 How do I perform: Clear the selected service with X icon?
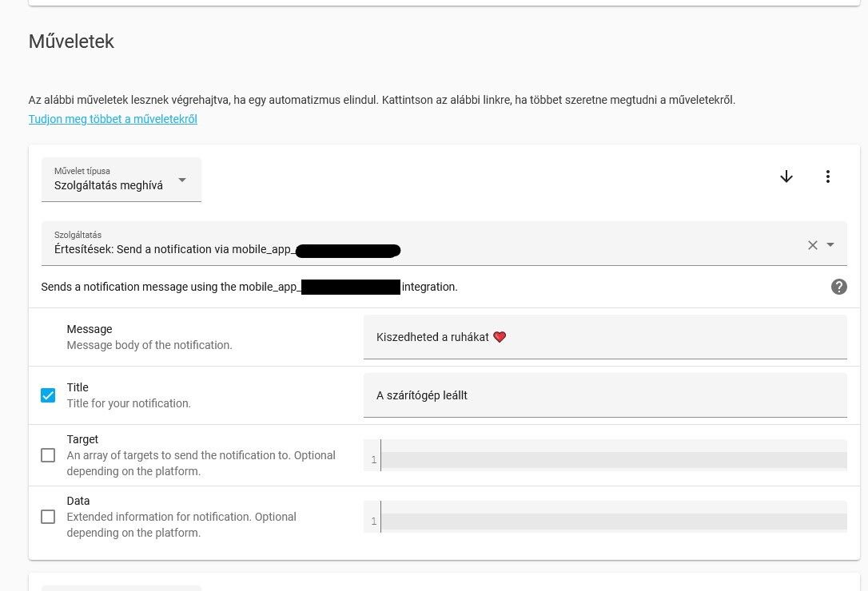[x=812, y=245]
